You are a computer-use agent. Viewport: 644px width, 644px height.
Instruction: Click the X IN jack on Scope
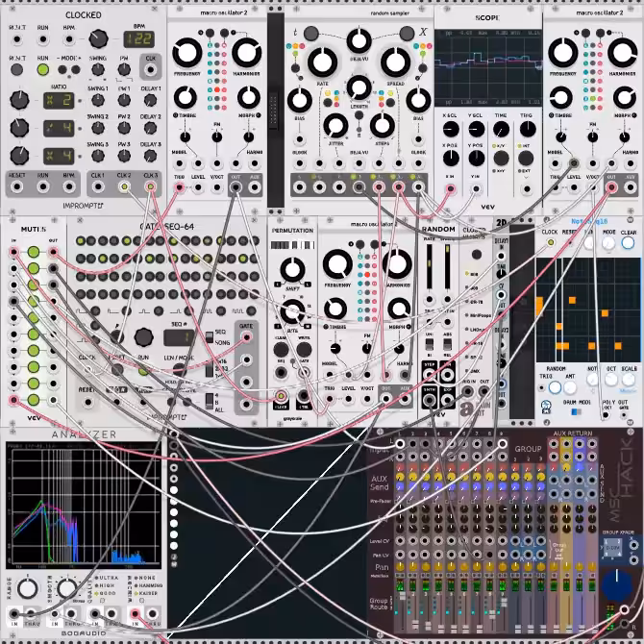(451, 189)
